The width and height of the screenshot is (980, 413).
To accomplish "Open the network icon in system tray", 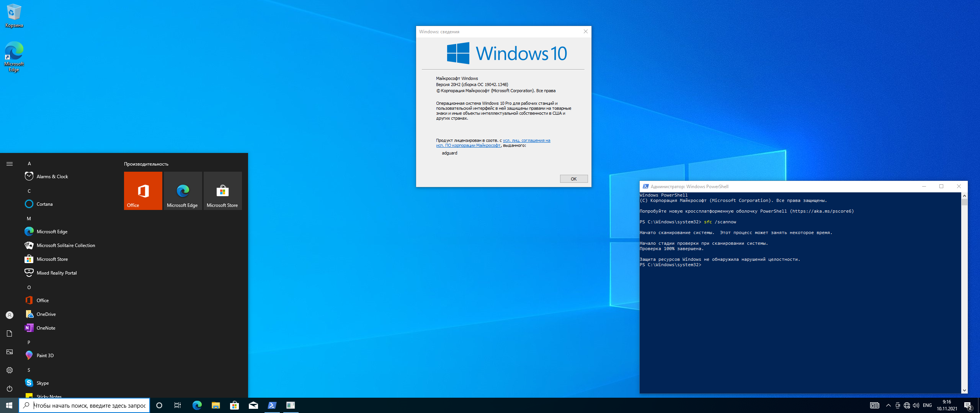I will (x=907, y=405).
